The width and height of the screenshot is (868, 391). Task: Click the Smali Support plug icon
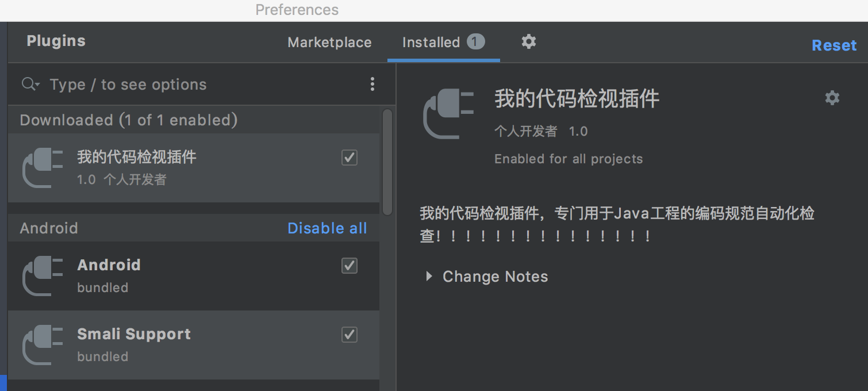[42, 345]
